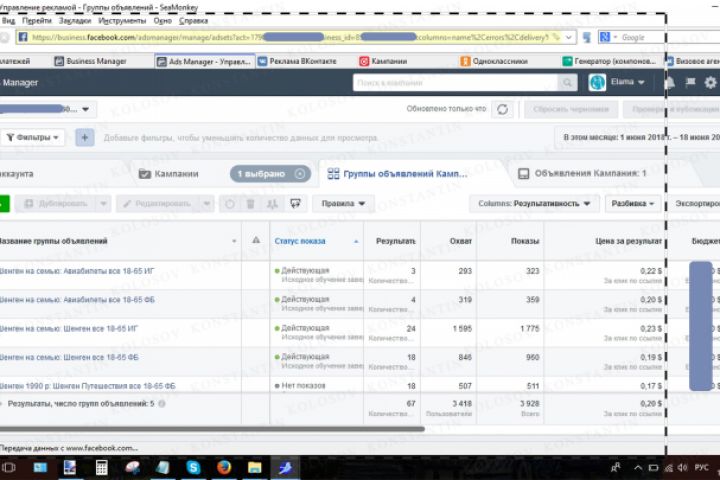The image size is (720, 480).
Task: Open ad set Шенген Путешествия все 18-65 ФБ
Action: 87,386
